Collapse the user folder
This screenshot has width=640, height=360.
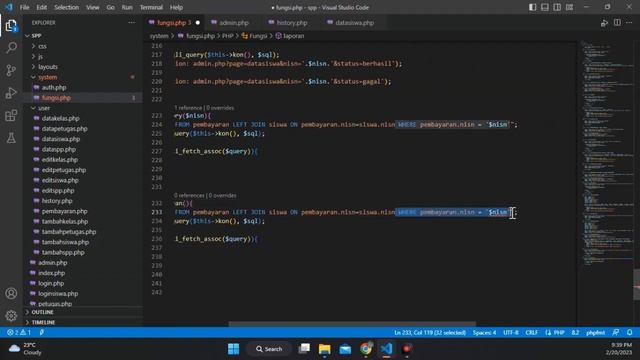(x=44, y=108)
